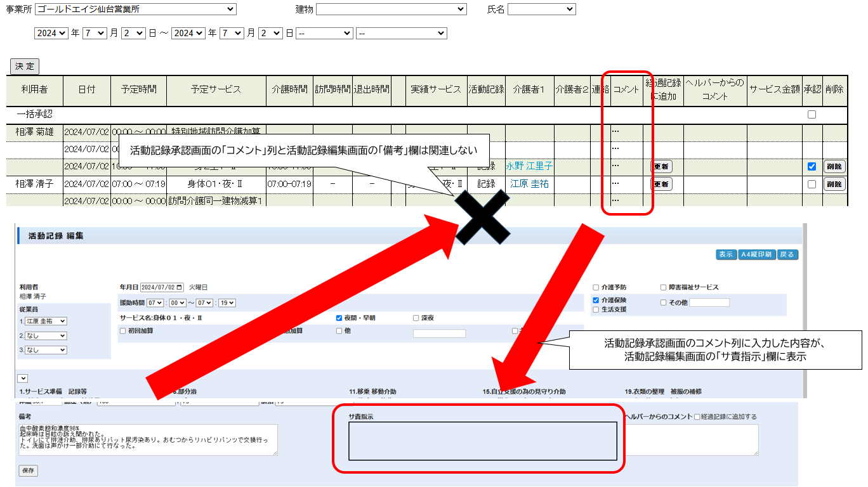Image resolution: width=868 pixels, height=487 pixels.
Task: Click the comment ellipsis in the 江原 圭祐 row
Action: pos(615,184)
